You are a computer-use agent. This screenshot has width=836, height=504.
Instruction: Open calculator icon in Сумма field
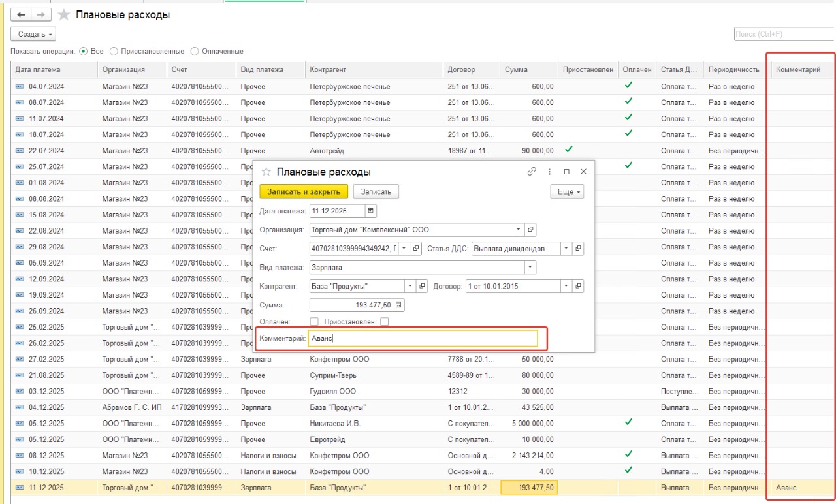(x=399, y=305)
